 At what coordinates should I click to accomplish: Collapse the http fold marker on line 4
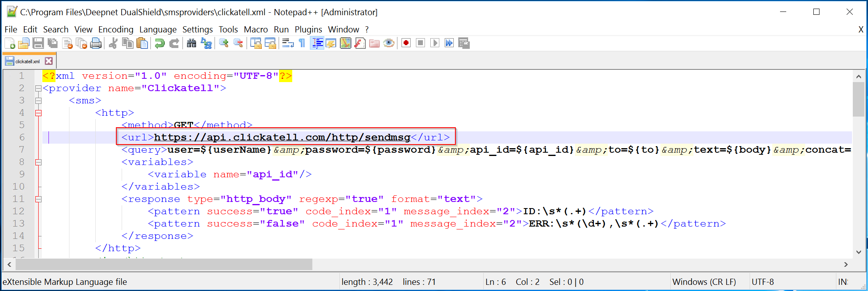38,113
